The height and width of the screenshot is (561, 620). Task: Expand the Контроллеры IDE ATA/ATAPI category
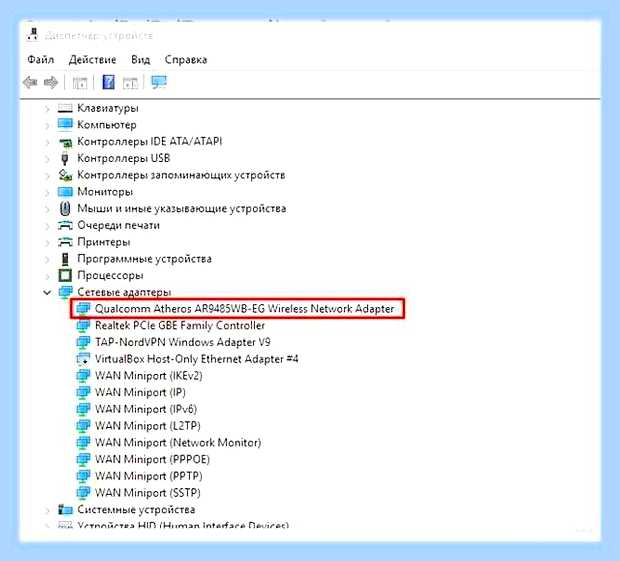(47, 142)
